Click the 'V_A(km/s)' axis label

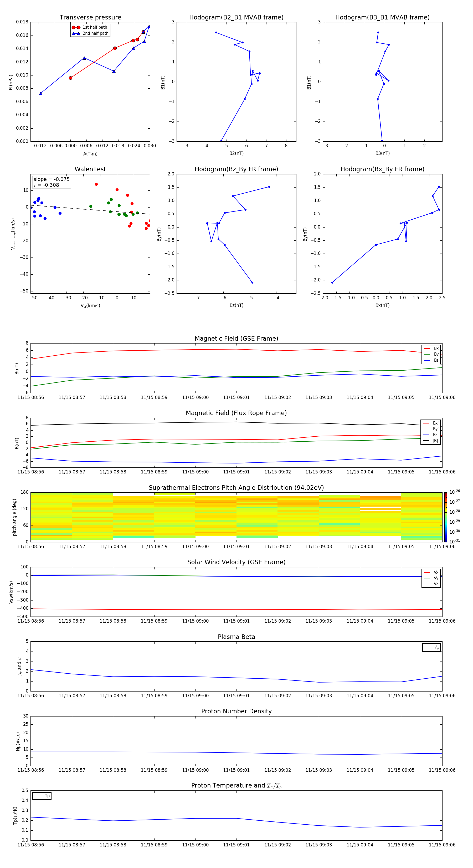pos(90,306)
